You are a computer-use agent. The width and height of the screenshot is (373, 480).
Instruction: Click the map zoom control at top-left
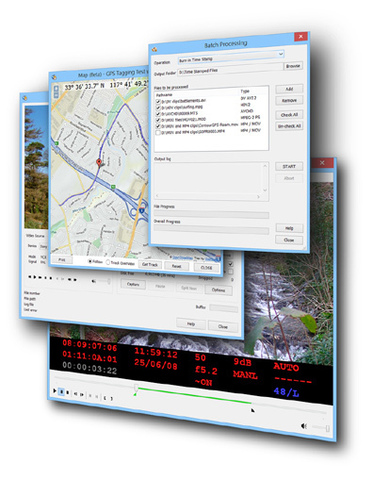(56, 92)
